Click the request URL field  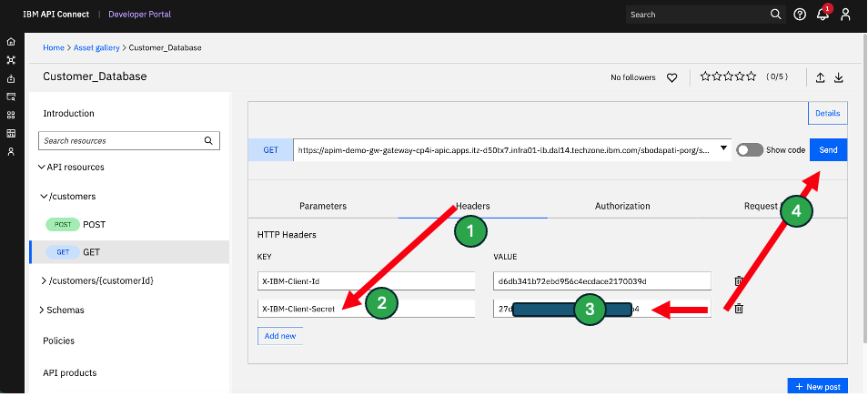(512, 150)
